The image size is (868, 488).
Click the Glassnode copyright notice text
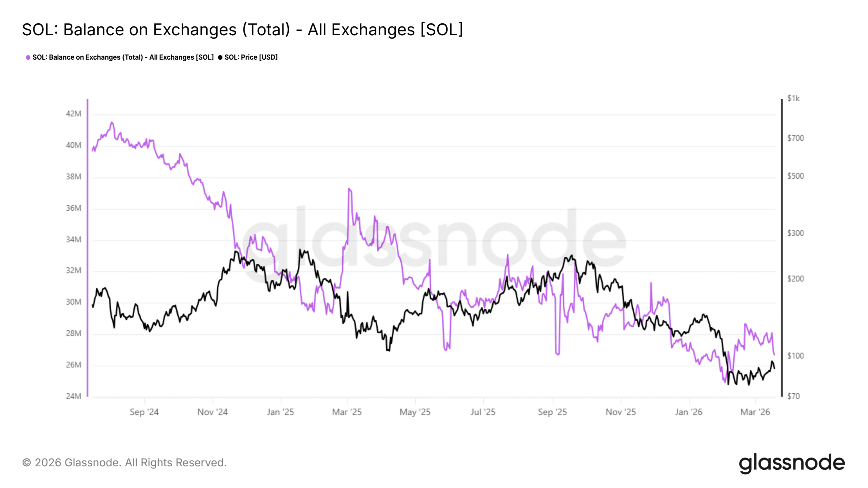(124, 463)
